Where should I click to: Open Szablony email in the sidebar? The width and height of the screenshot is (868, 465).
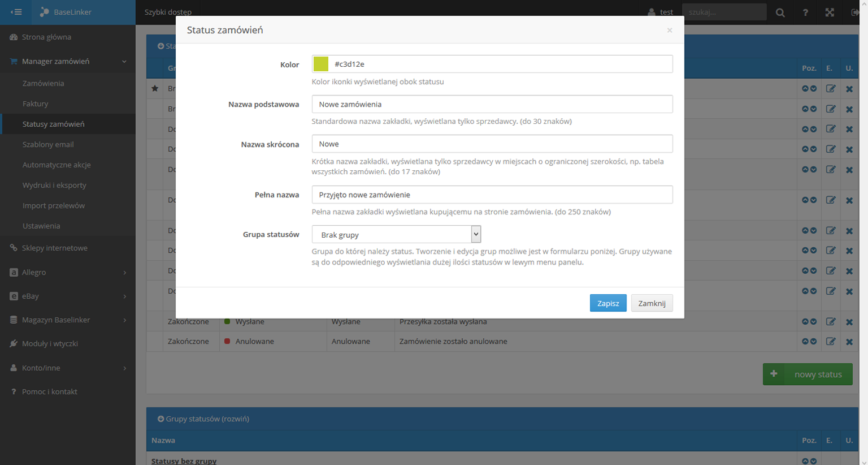tap(48, 144)
